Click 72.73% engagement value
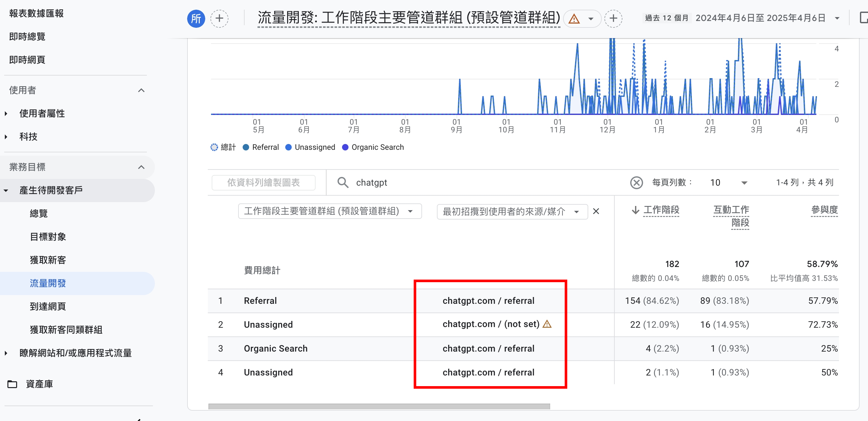 pos(823,324)
